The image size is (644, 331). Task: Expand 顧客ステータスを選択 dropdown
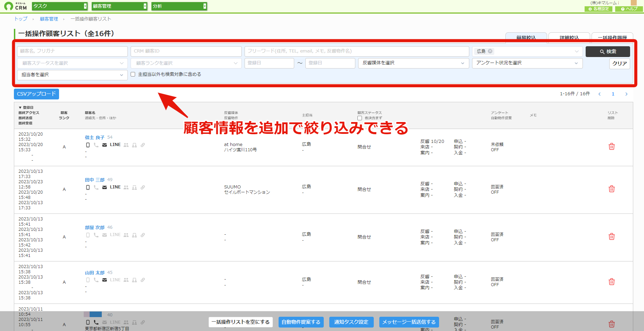coord(72,63)
